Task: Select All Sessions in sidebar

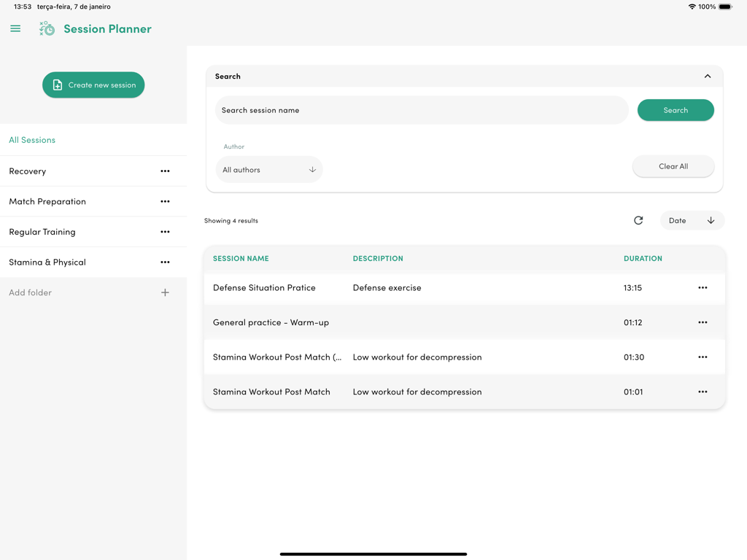Action: point(32,140)
